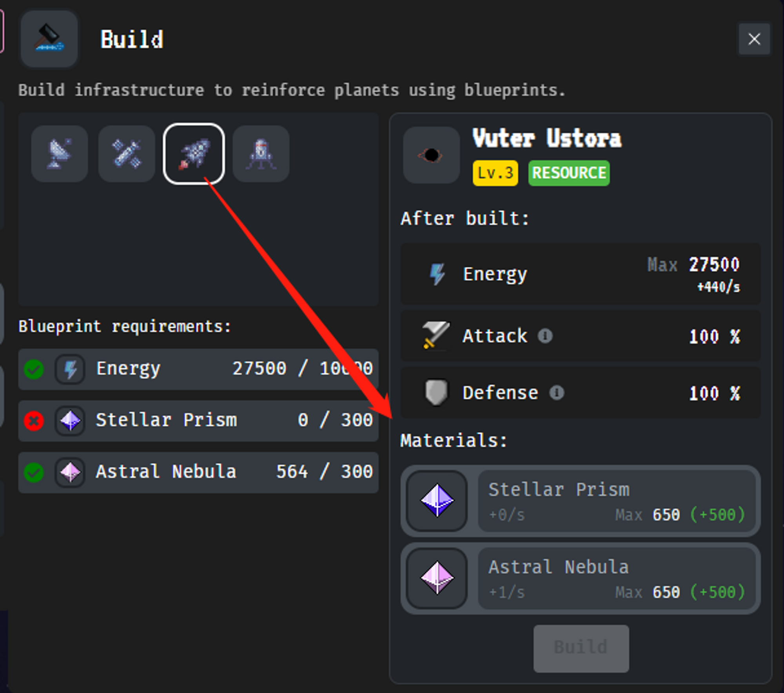
Task: Open the Attack info tooltip icon
Action: [545, 336]
